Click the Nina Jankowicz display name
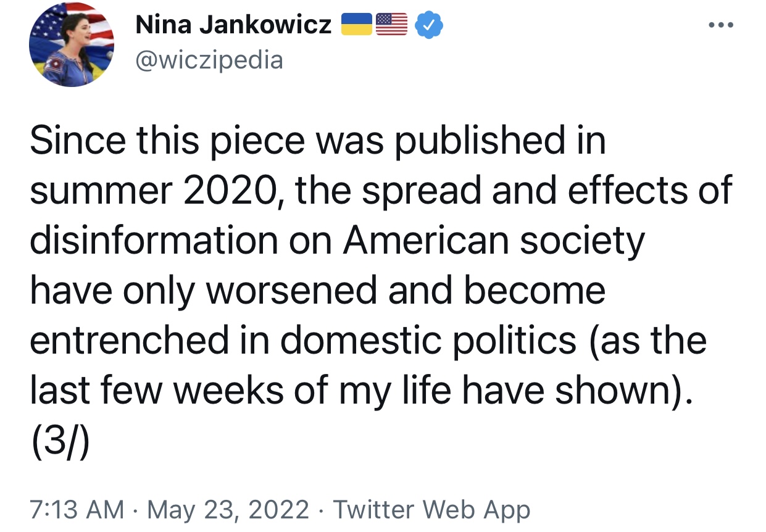766x532 pixels. (x=233, y=25)
